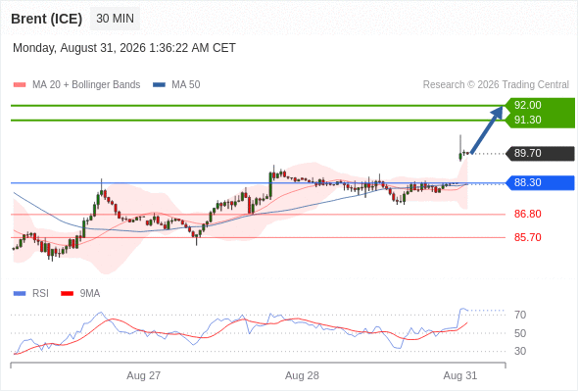This screenshot has height=392, width=578.
Task: Click the Aug 27 date axis label
Action: (x=143, y=375)
